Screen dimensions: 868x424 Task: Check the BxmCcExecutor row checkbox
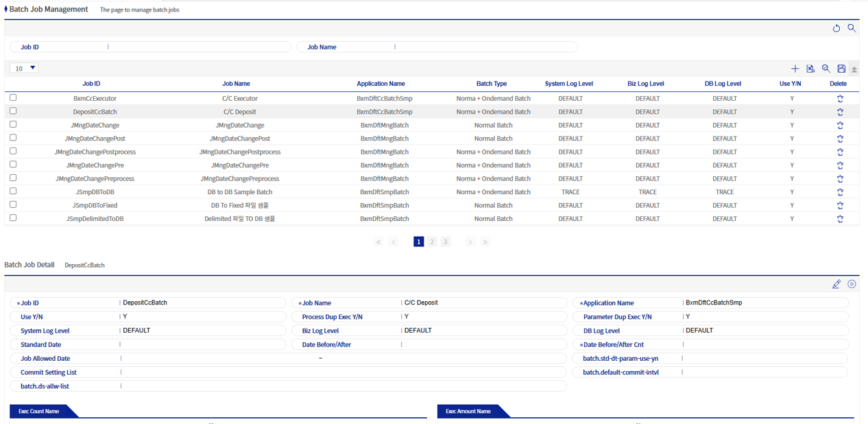point(13,98)
